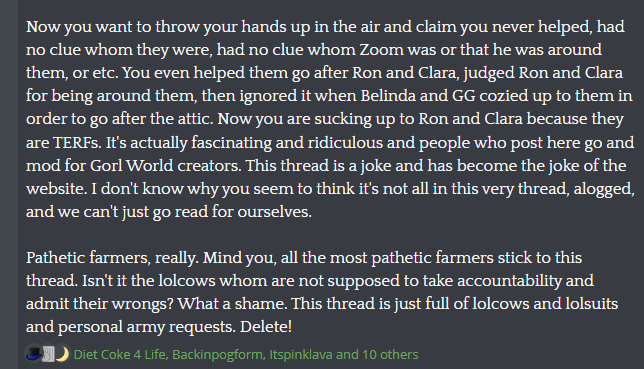Click the paragraph starting 'Pathetic farmers, really'
The height and width of the screenshot is (369, 644).
[x=322, y=292]
